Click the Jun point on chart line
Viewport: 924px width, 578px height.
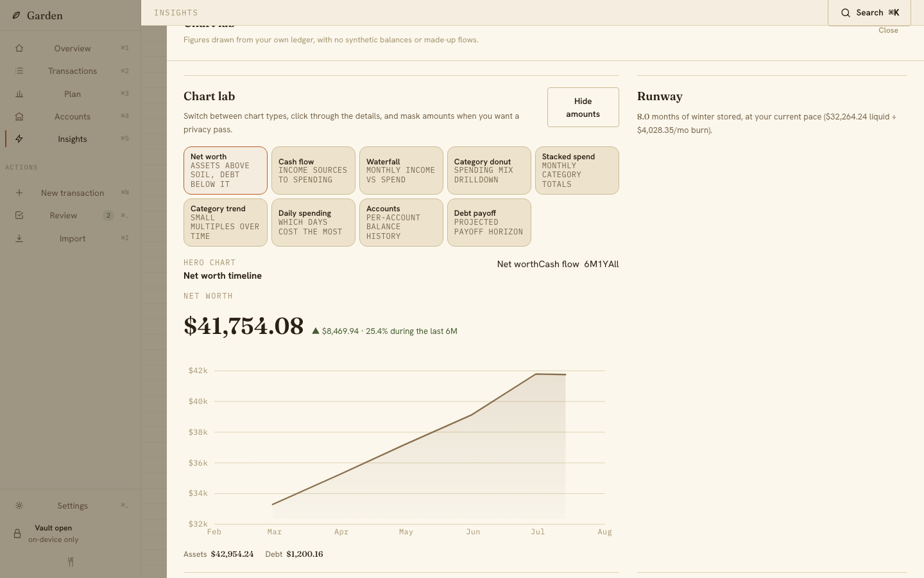472,415
